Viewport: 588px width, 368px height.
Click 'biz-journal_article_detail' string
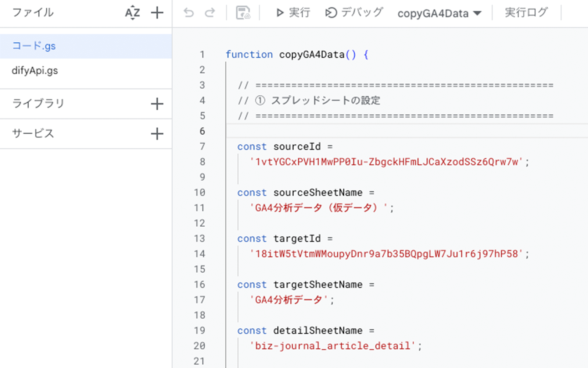point(332,346)
